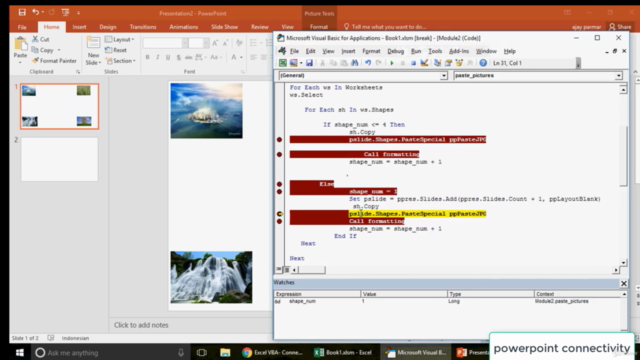Click PowerPoint Save icon in quick access toolbar
640x360 pixels.
[x=22, y=12]
